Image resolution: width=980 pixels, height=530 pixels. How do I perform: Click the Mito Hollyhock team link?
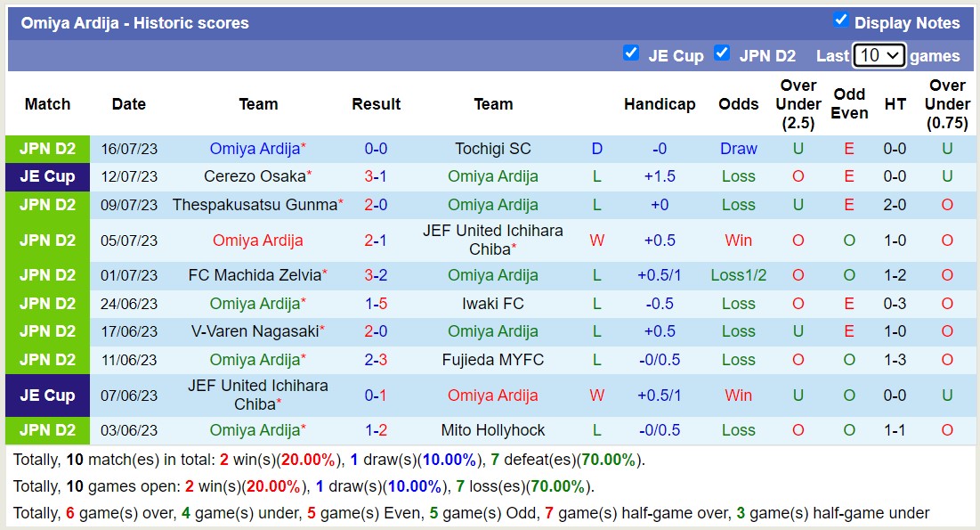click(493, 430)
